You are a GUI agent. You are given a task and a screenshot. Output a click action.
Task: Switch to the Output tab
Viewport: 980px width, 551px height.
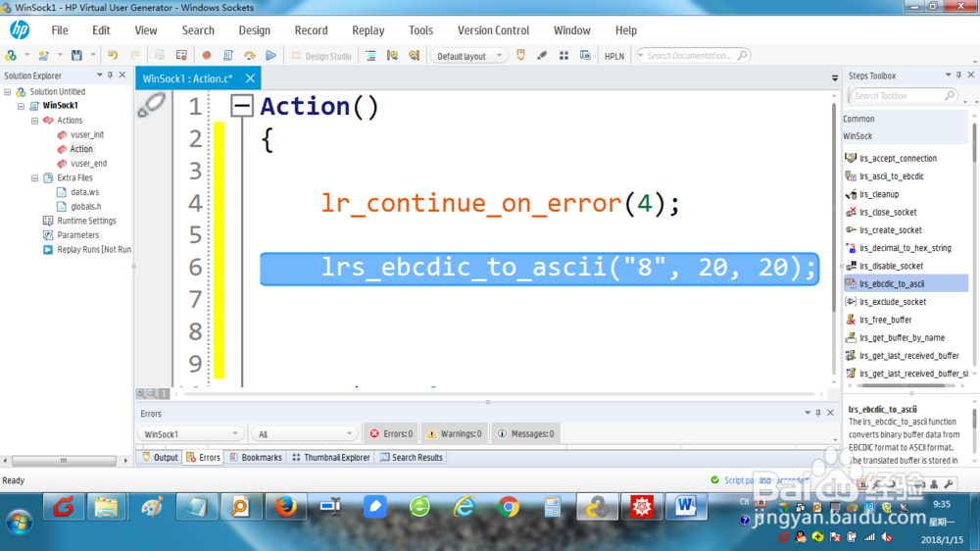tap(160, 457)
